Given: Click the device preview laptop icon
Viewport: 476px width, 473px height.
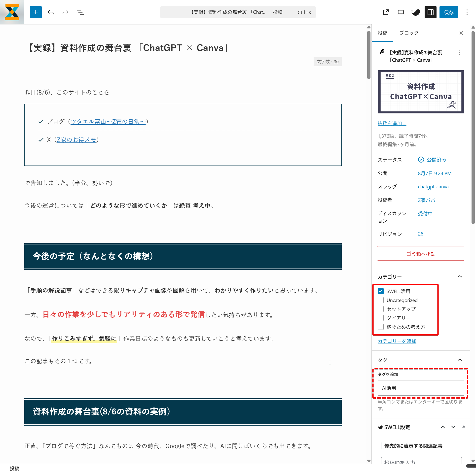Looking at the screenshot, I should 401,12.
